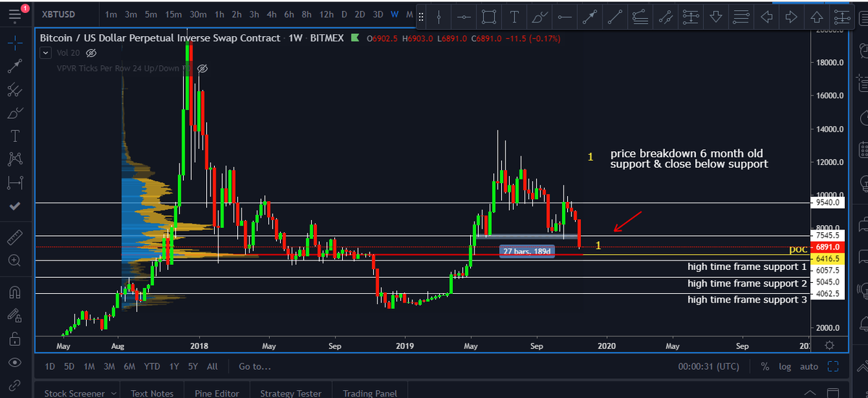The height and width of the screenshot is (398, 868).
Task: Select the crosshair cursor tool
Action: point(15,43)
